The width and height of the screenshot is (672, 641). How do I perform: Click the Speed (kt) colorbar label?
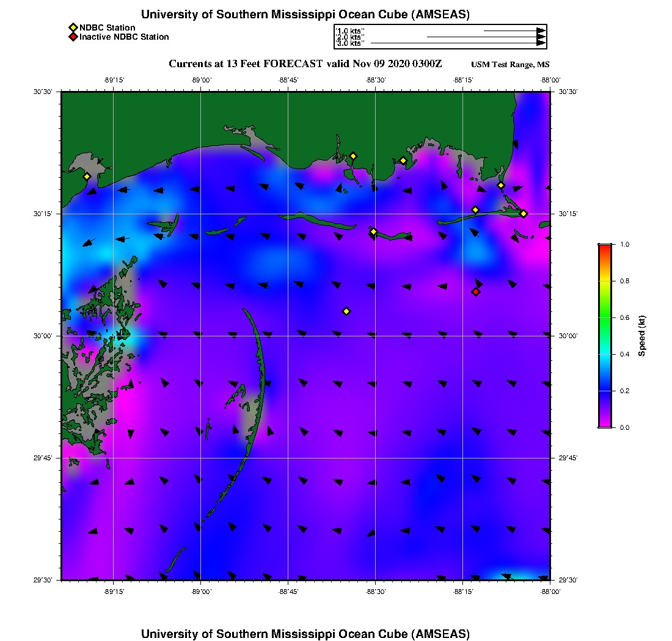click(x=641, y=336)
